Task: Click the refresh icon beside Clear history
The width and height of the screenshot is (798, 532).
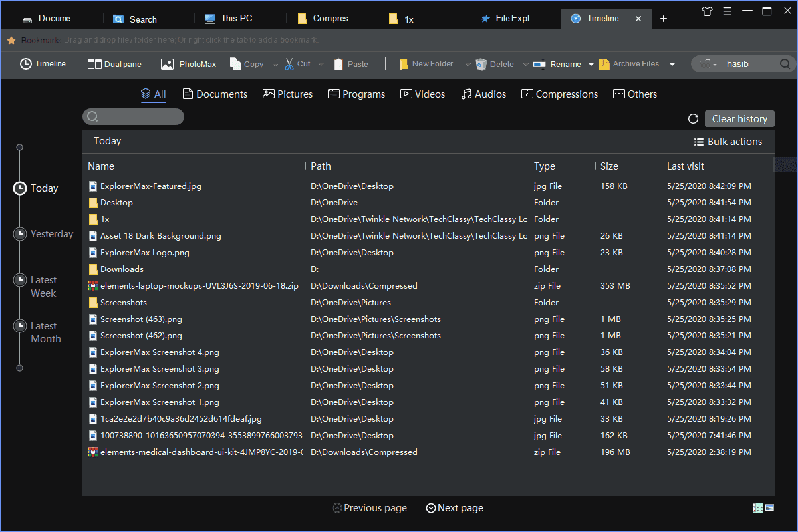Action: pyautogui.click(x=693, y=119)
